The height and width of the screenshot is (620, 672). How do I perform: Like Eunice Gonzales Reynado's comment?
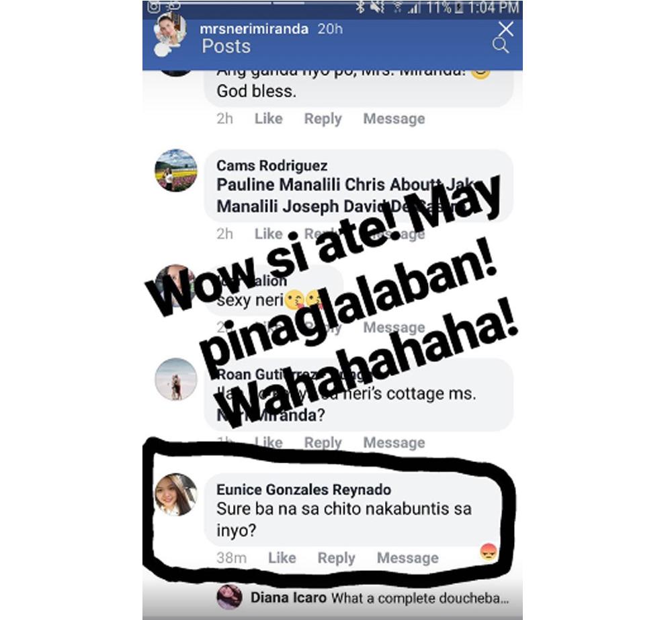(282, 558)
